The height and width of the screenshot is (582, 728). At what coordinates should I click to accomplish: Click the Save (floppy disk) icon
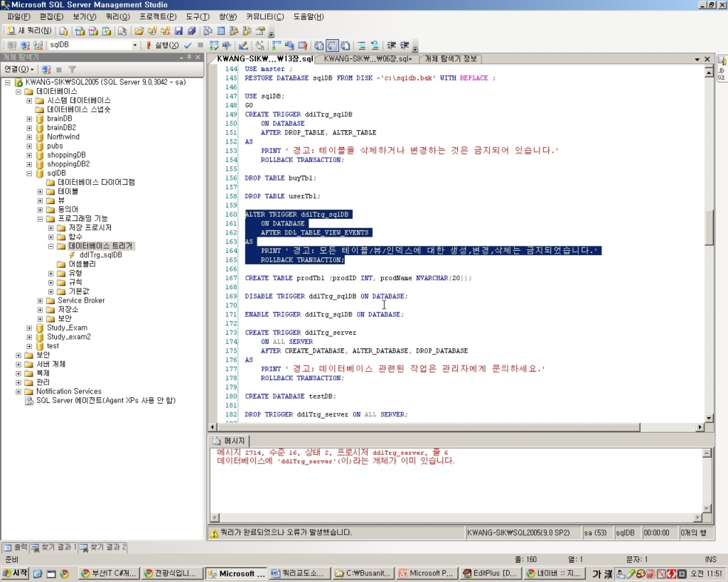pyautogui.click(x=178, y=31)
